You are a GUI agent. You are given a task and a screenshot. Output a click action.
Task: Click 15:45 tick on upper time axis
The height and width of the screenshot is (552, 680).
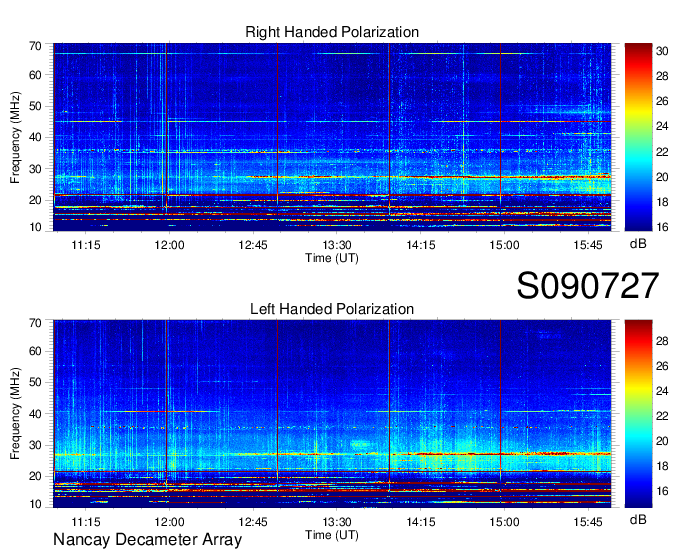click(588, 245)
